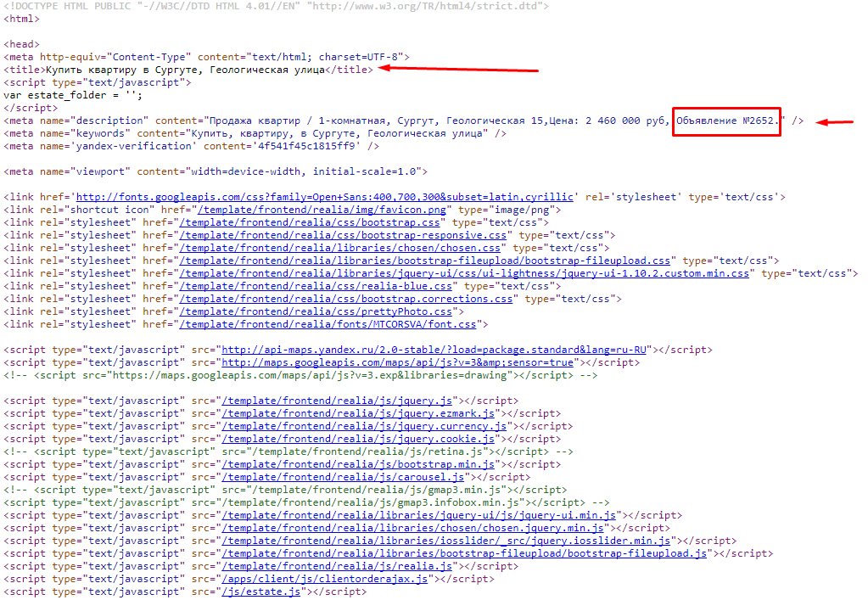
Task: Click the clientorderajax.js script link
Action: coord(328,579)
